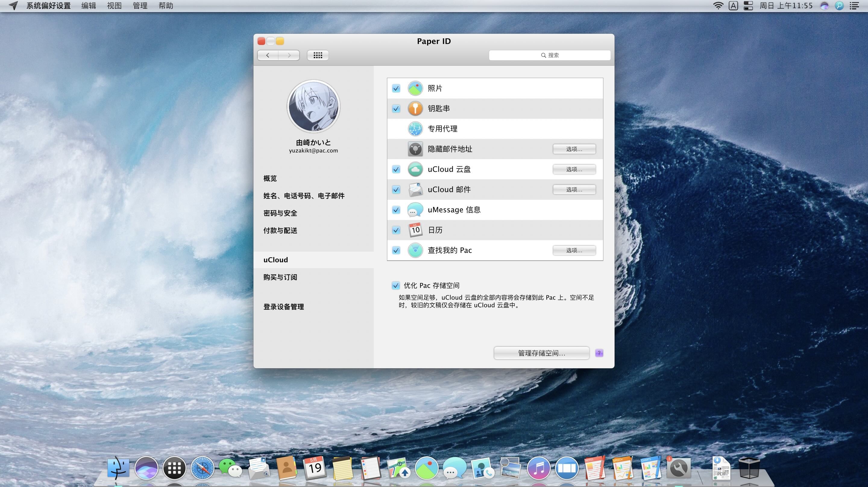This screenshot has width=868, height=487.
Task: Toggle 优化 Pac 存储空间 checkbox
Action: tap(396, 285)
